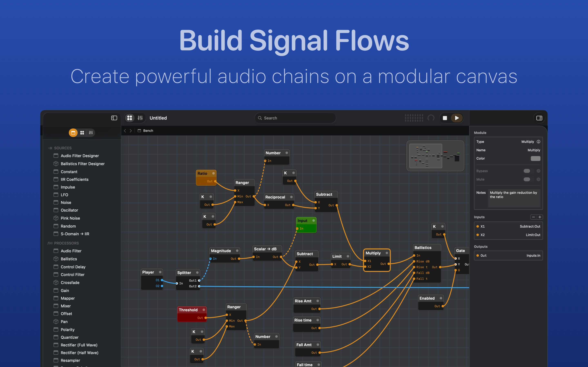Image resolution: width=588 pixels, height=367 pixels.
Task: Click the Search field
Action: (295, 118)
